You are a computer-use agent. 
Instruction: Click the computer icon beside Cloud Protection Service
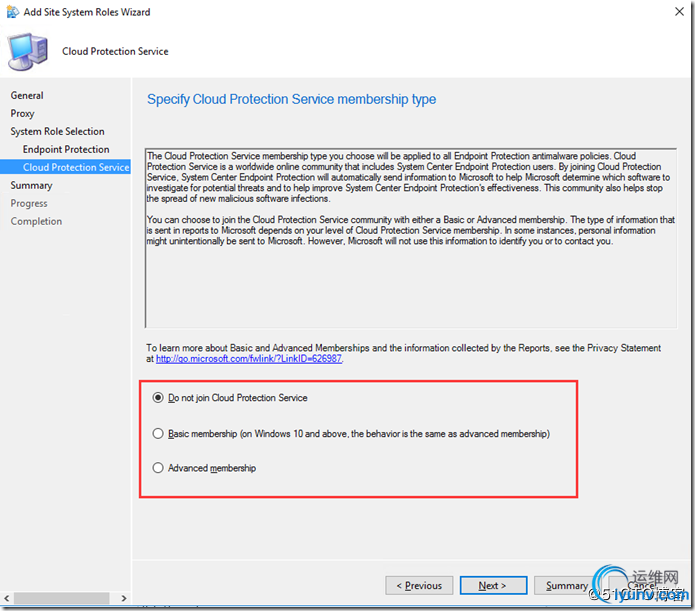27,52
